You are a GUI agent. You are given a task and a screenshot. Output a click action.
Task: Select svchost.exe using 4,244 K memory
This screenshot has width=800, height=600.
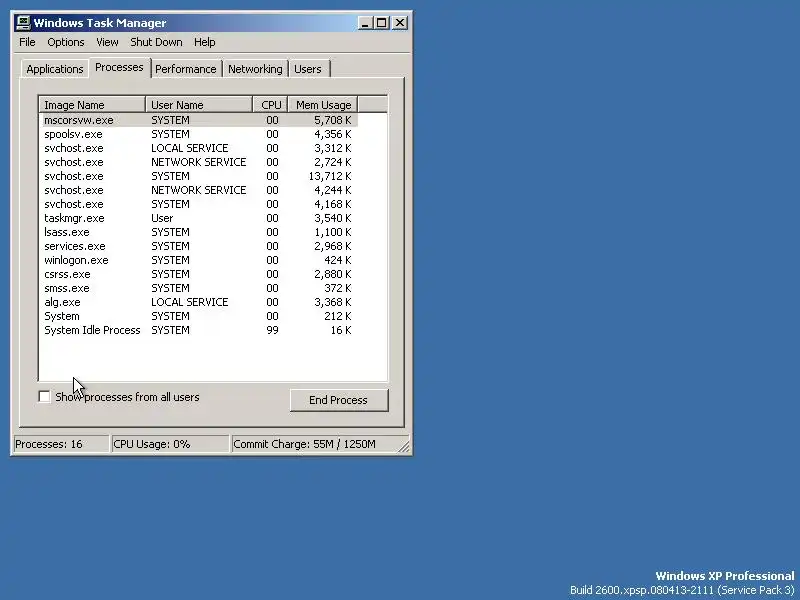[x=198, y=190]
